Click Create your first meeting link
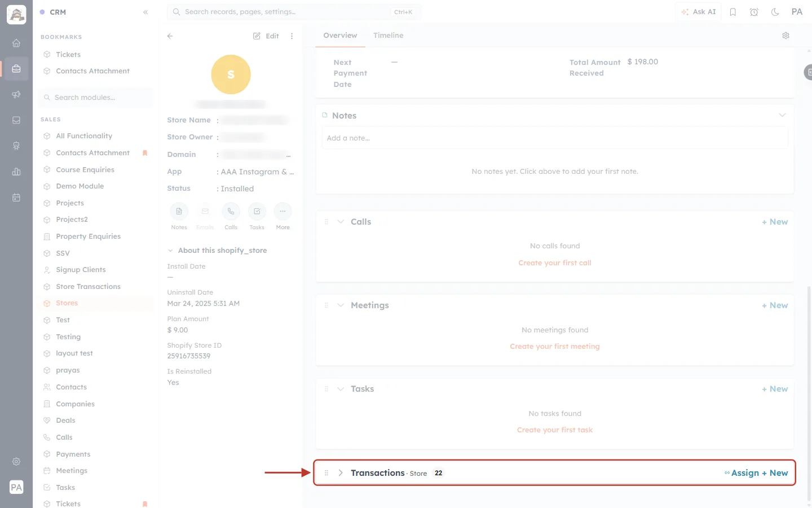 click(555, 347)
